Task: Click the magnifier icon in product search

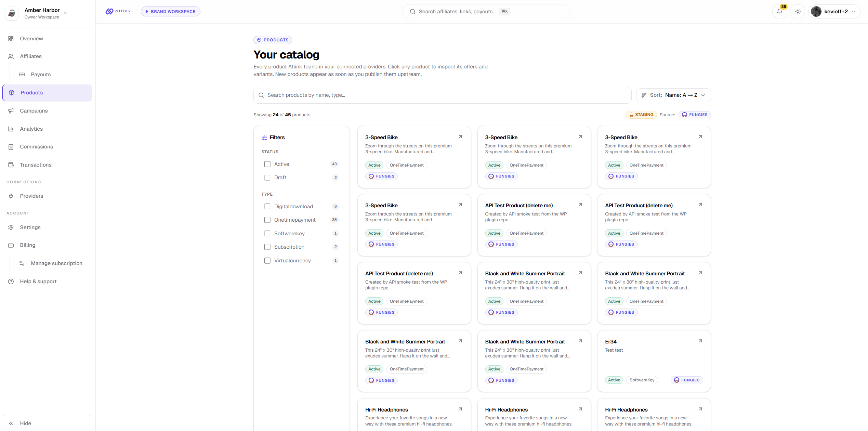Action: click(x=261, y=95)
